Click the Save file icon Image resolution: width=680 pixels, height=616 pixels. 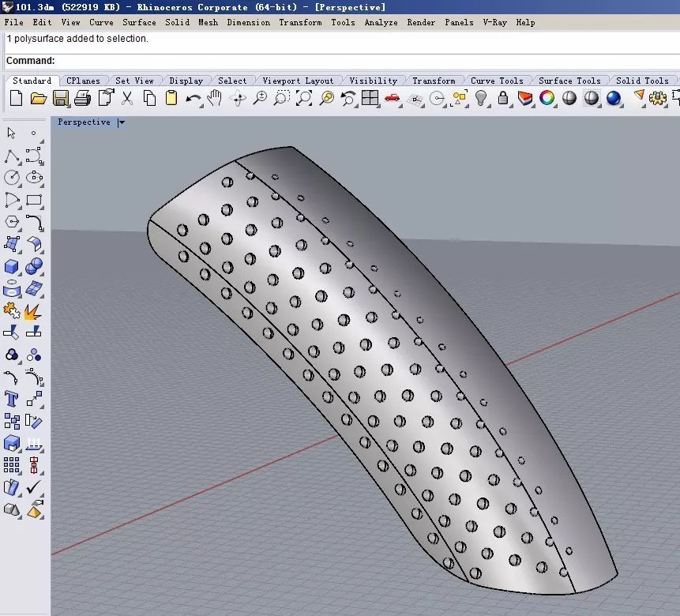[x=60, y=99]
